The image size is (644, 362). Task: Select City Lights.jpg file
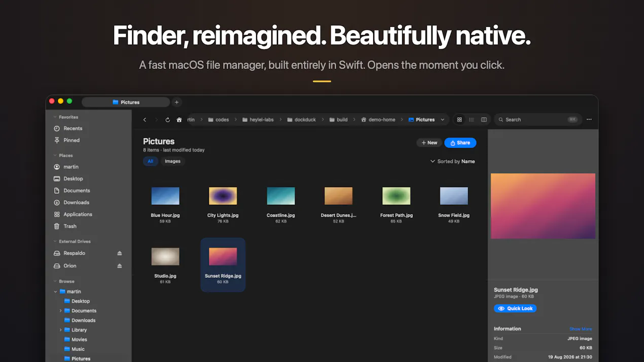[223, 204]
